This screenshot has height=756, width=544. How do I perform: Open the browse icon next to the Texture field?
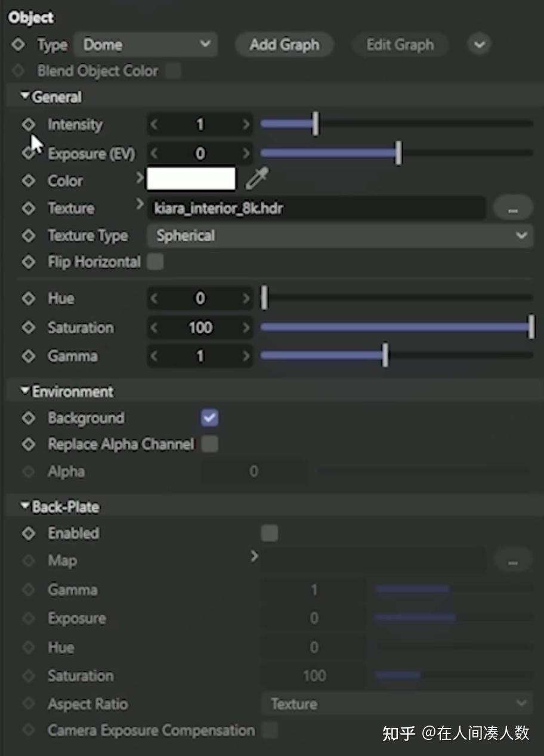(x=513, y=207)
